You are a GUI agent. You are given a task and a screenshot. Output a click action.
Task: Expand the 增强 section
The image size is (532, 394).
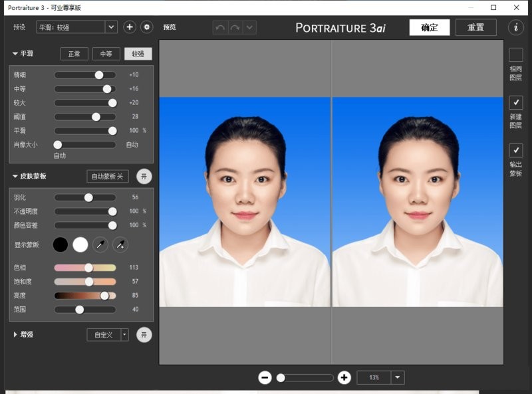click(x=15, y=335)
